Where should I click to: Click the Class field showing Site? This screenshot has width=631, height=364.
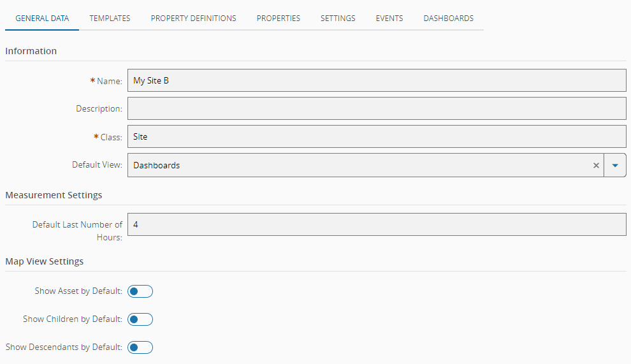point(376,136)
